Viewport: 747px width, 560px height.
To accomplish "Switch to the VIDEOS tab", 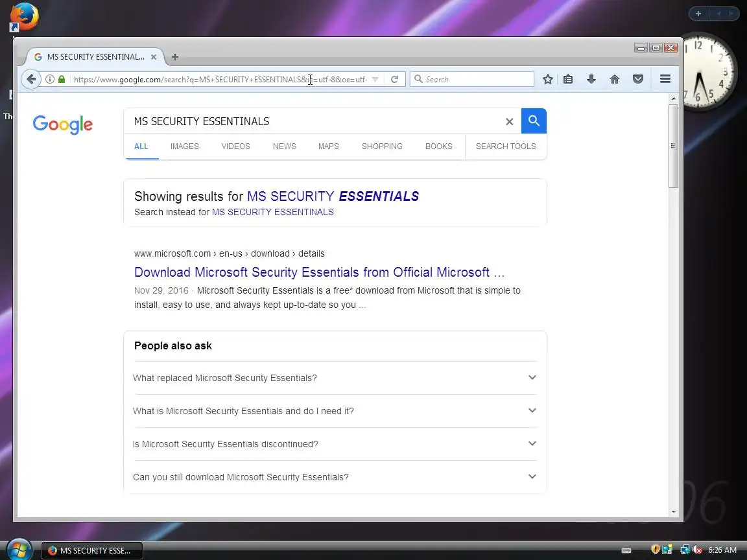I will [x=236, y=146].
